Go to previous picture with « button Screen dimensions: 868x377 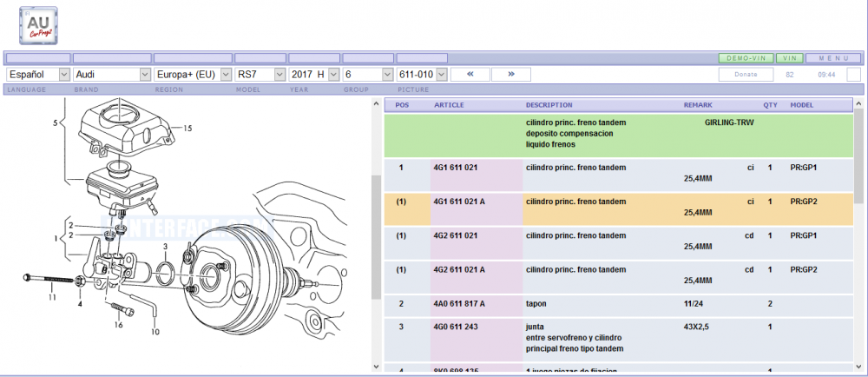pyautogui.click(x=470, y=74)
